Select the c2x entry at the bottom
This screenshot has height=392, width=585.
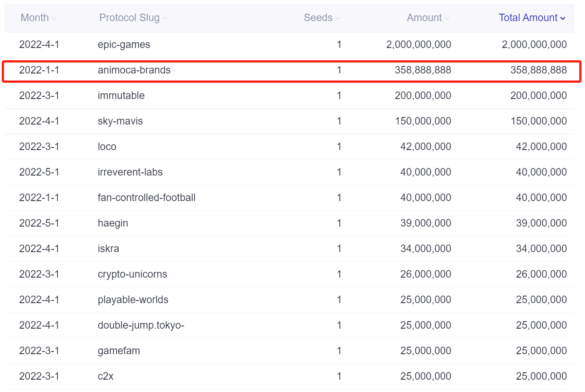[104, 376]
